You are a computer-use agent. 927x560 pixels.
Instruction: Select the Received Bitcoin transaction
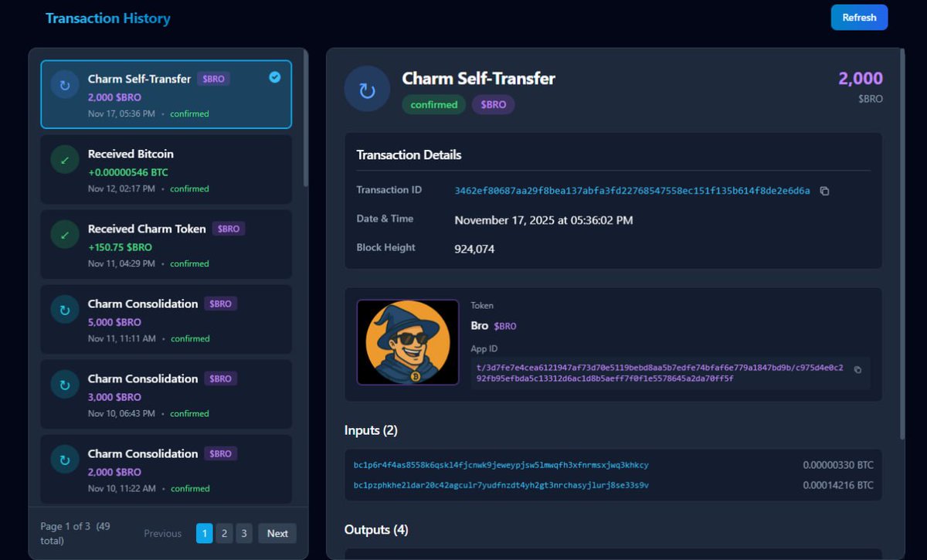166,170
